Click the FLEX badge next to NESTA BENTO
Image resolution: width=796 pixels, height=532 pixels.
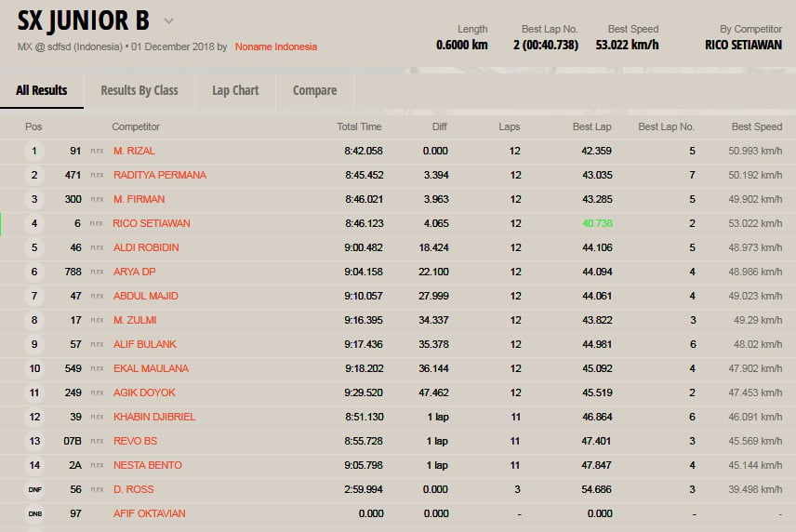tap(97, 465)
